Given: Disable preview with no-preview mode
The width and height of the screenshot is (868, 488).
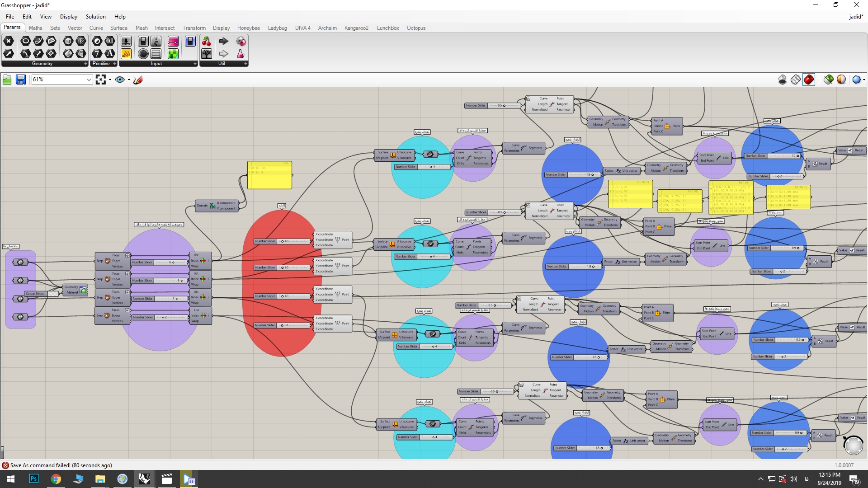Looking at the screenshot, I should 783,80.
